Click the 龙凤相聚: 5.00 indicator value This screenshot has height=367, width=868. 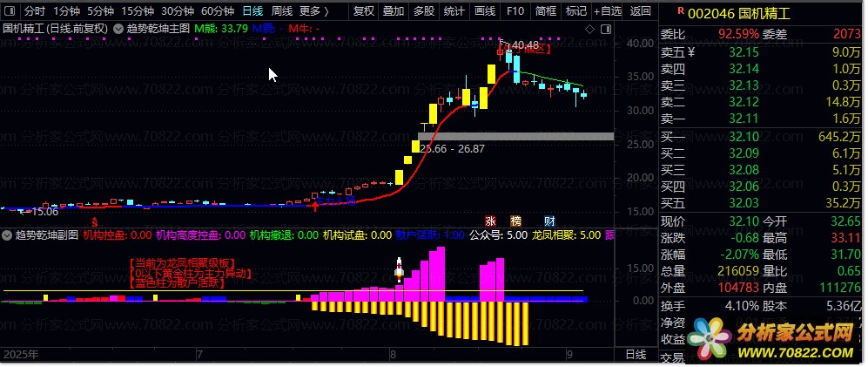(566, 235)
